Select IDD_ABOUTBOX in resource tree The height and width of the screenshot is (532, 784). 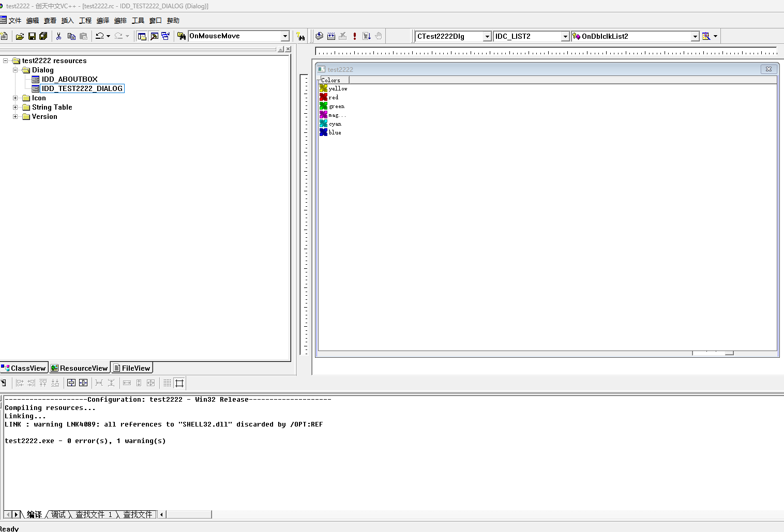coord(69,80)
